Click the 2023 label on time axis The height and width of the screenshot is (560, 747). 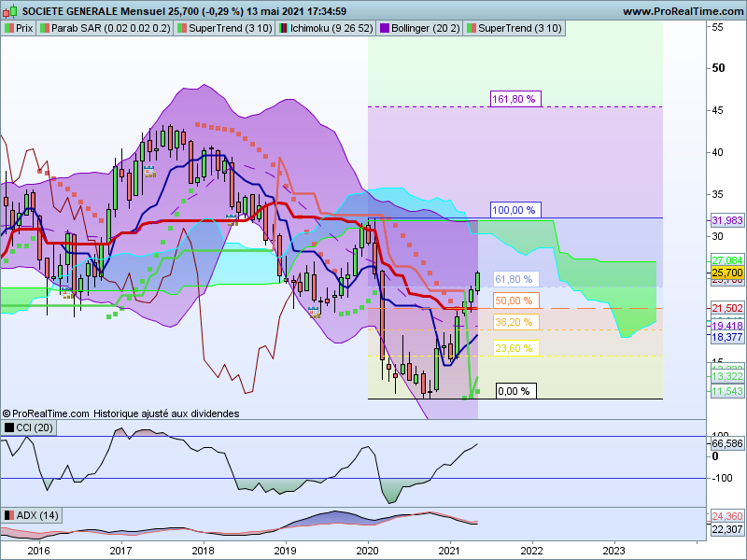coord(614,551)
